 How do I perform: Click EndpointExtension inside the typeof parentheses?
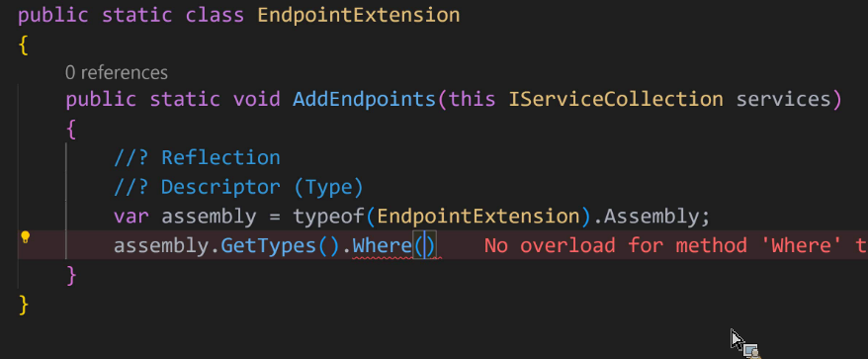(478, 217)
